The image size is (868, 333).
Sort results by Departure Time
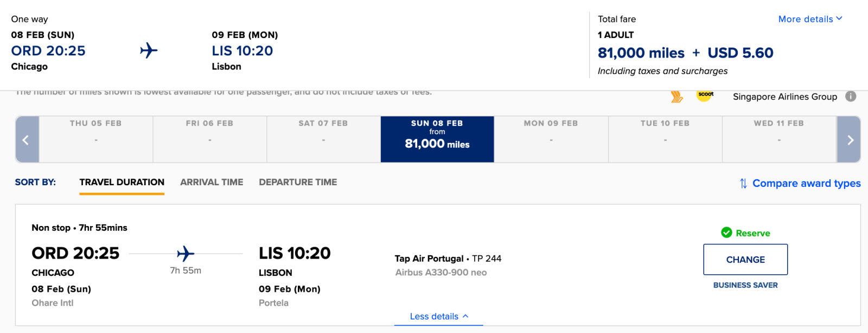(x=298, y=183)
